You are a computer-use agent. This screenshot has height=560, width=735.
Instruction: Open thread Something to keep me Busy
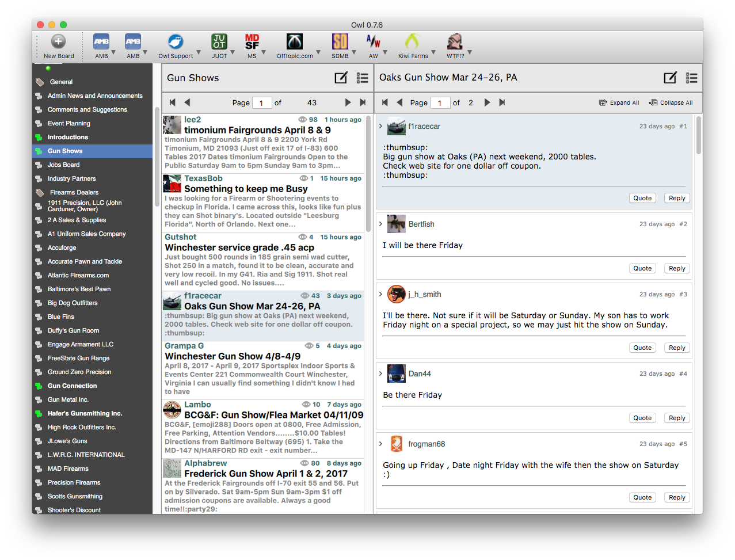246,189
